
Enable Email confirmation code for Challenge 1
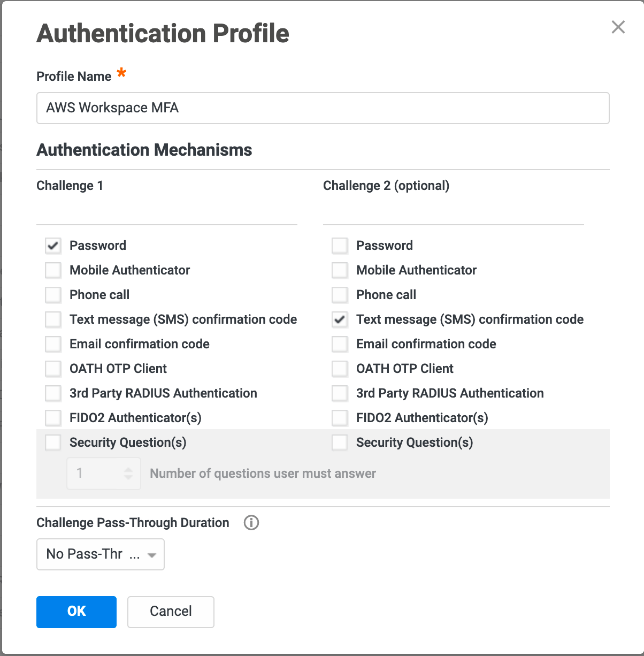tap(53, 344)
